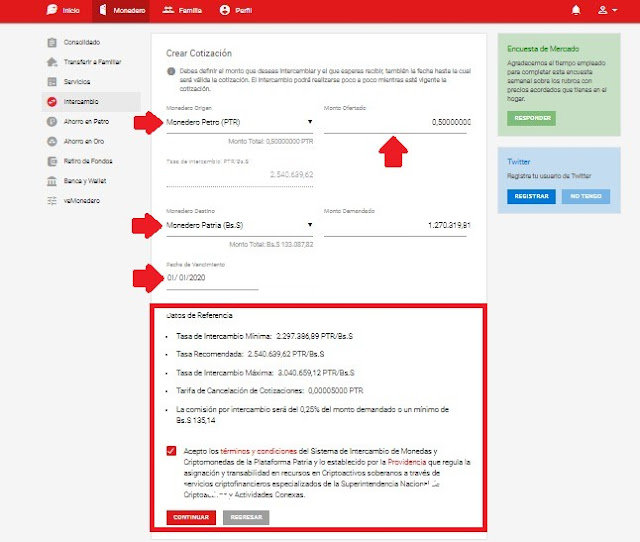Image resolution: width=640 pixels, height=542 pixels.
Task: Toggle the Acepto los términos checkbox
Action: [171, 451]
